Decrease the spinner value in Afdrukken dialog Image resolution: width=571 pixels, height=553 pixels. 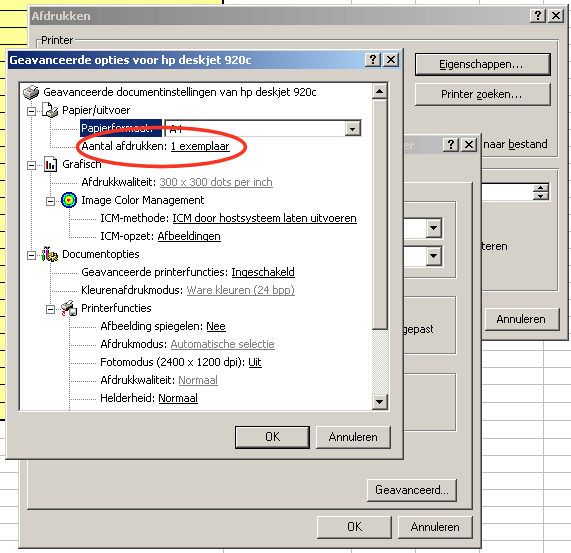541,196
